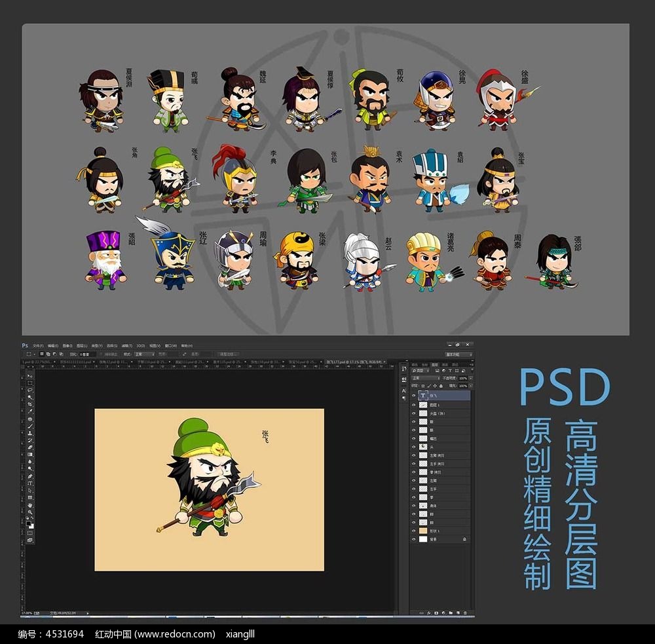This screenshot has width=655, height=644.
Task: Open the workspace switcher dropdown
Action: [x=459, y=354]
